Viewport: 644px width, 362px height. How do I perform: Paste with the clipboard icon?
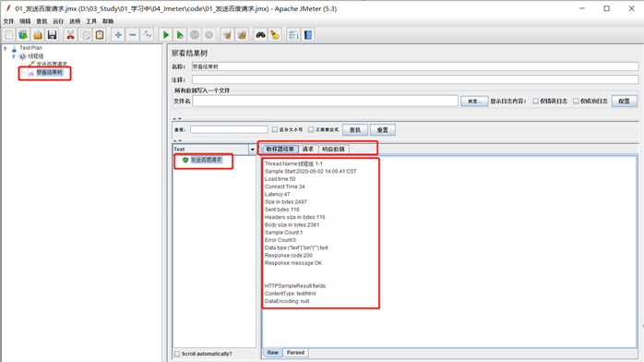point(100,35)
